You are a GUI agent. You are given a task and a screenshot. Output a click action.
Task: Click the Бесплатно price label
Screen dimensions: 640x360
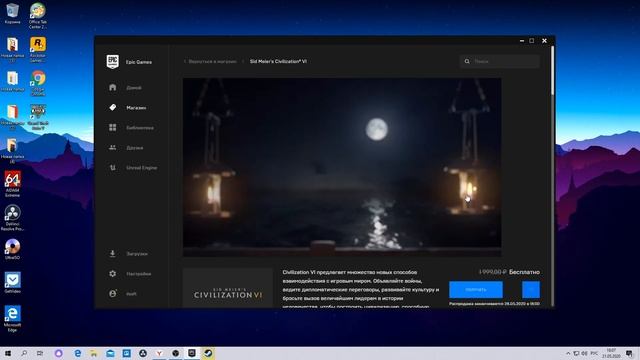click(524, 272)
